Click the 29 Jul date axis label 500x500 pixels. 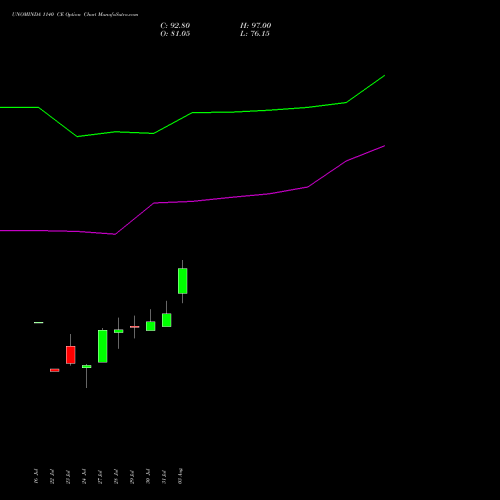pos(132,477)
